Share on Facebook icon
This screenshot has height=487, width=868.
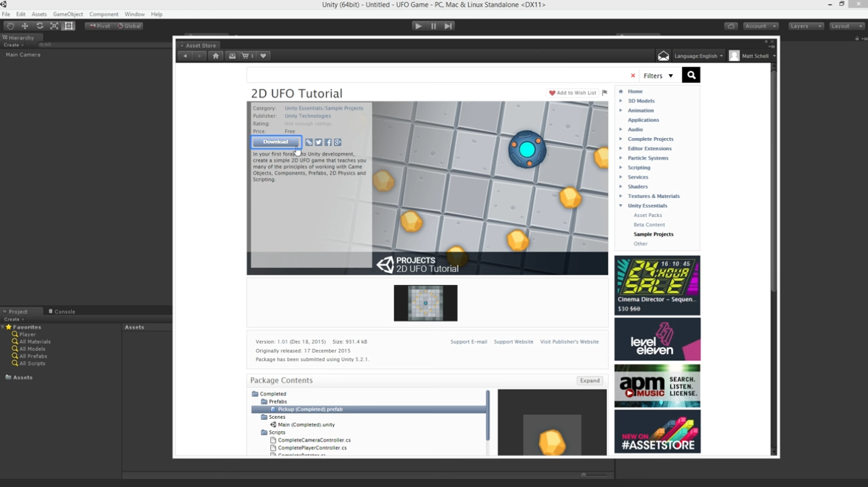coord(328,143)
